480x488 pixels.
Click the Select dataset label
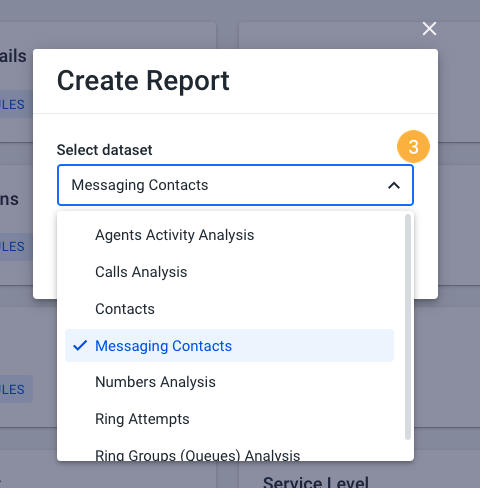[x=105, y=150]
